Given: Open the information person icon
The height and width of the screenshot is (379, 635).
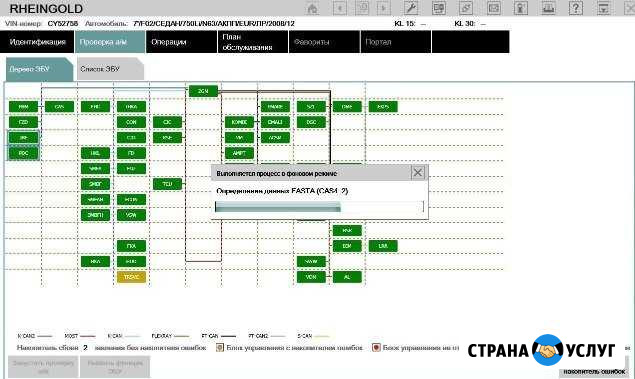Looking at the screenshot, I should (x=521, y=8).
